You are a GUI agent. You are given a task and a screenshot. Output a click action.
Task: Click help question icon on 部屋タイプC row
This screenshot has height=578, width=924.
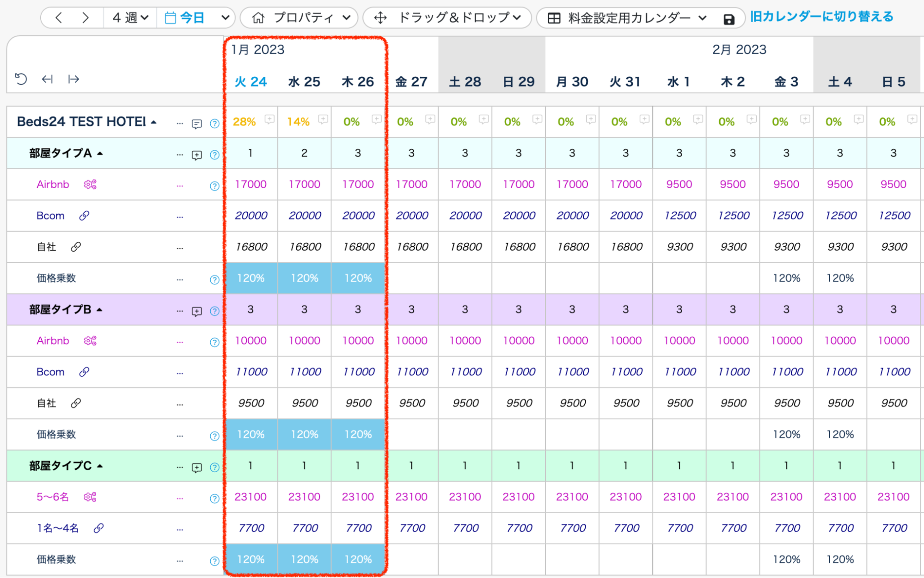coord(214,467)
